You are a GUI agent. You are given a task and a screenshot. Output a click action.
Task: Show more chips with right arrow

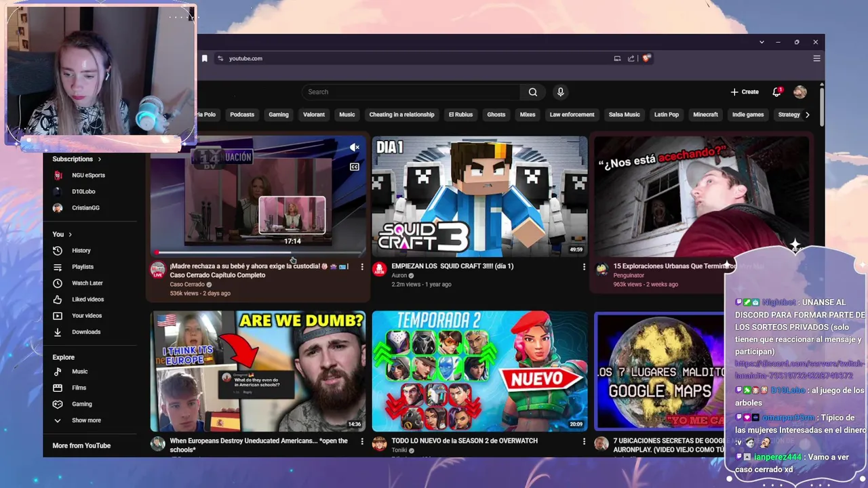[808, 115]
